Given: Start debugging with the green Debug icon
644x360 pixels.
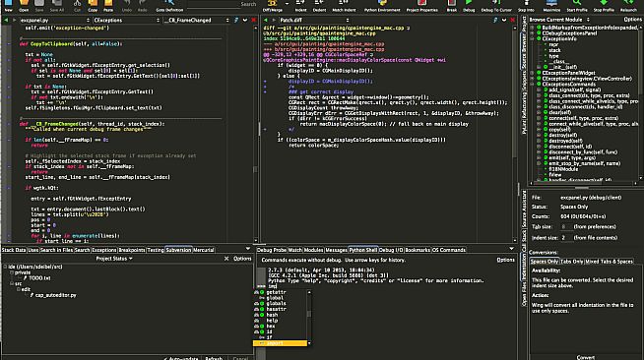Looking at the screenshot, I should [469, 4].
